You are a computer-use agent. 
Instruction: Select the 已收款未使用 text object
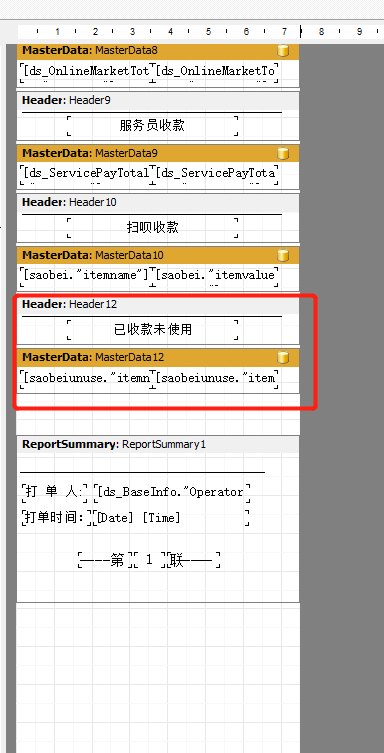tap(153, 329)
